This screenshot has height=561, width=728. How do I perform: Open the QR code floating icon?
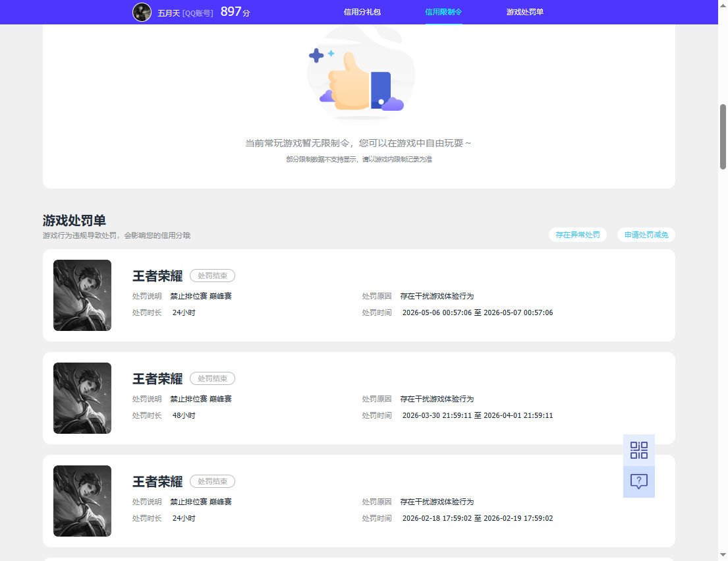tap(639, 450)
